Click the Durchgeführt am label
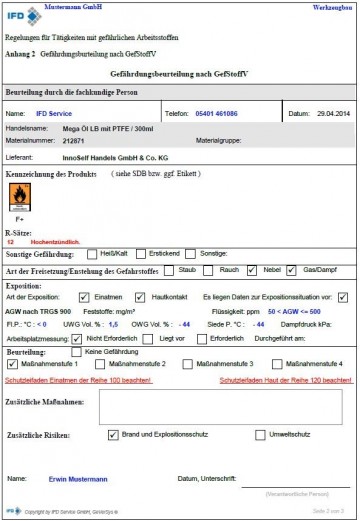 280,338
